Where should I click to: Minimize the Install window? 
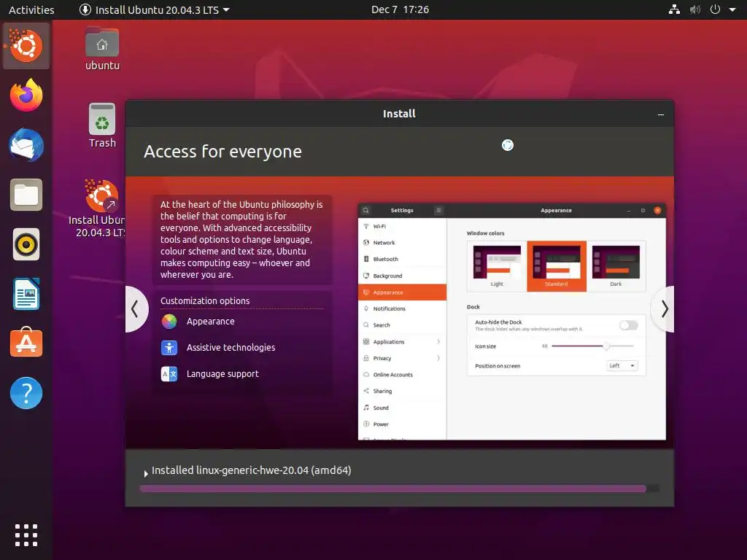click(661, 114)
